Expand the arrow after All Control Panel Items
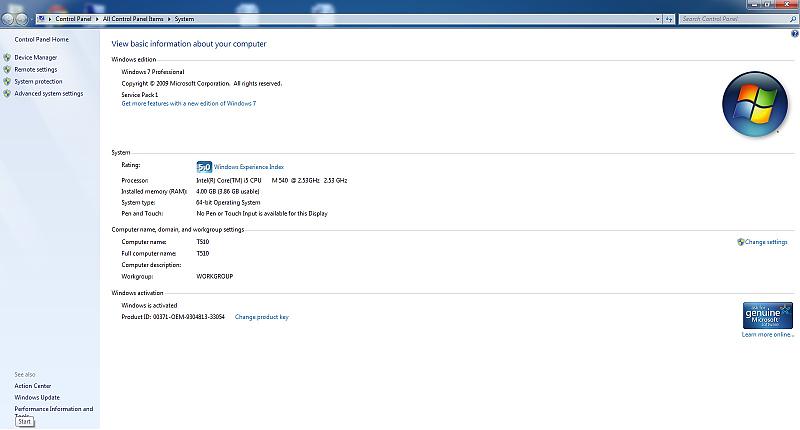The height and width of the screenshot is (430, 800). [169, 19]
